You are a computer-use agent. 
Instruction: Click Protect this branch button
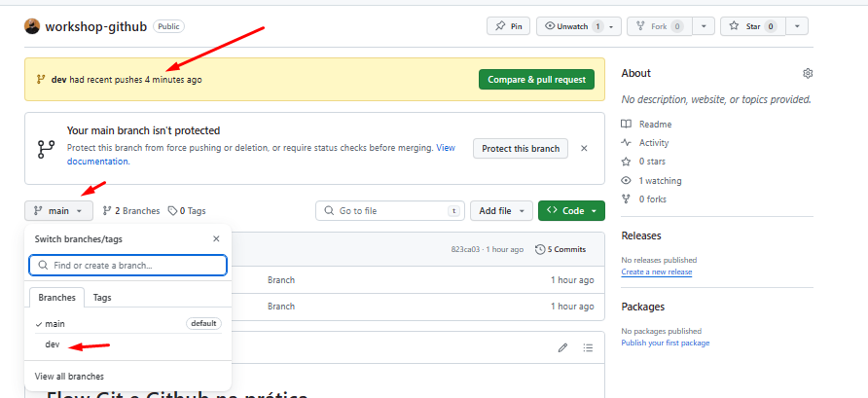point(521,148)
